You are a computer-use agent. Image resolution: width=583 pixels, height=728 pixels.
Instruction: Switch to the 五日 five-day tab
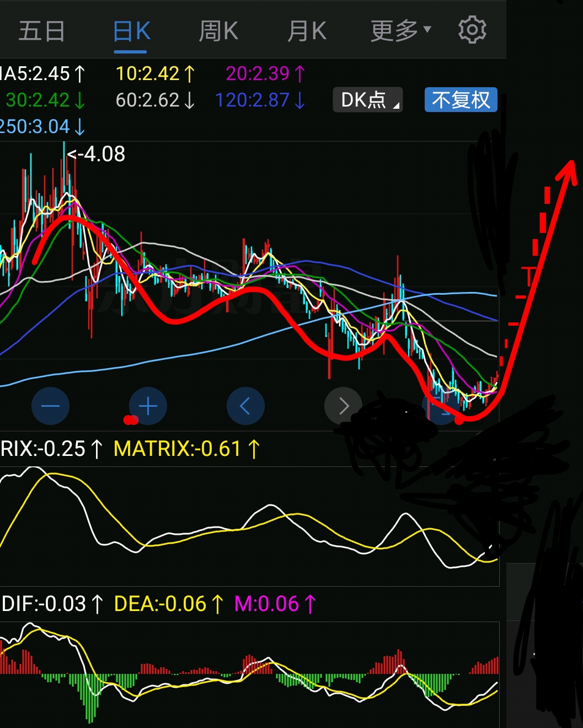[x=42, y=31]
